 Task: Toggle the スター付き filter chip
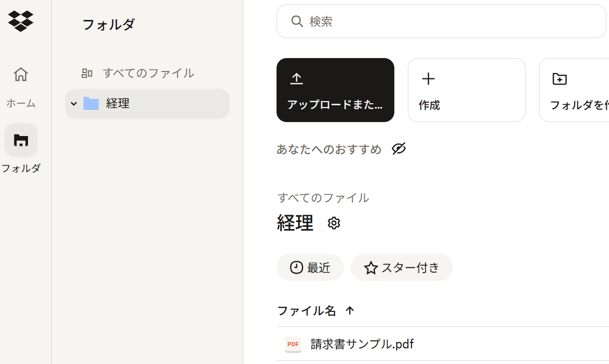pos(401,267)
